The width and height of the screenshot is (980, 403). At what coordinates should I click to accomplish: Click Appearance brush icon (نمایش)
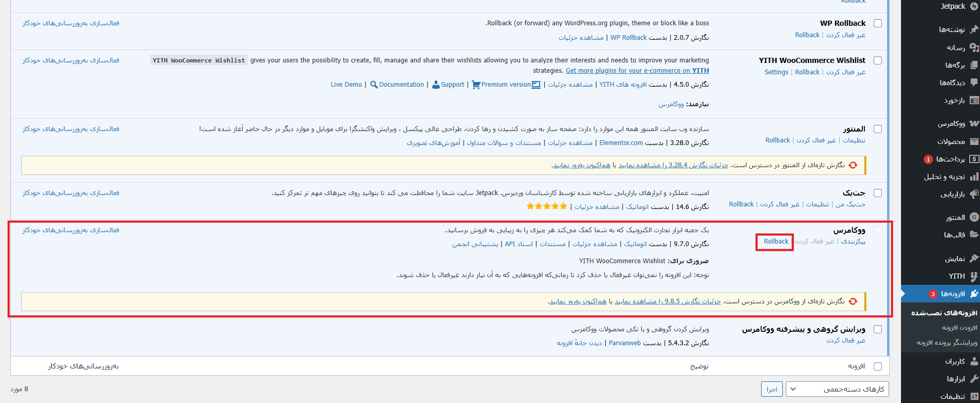pos(974,259)
